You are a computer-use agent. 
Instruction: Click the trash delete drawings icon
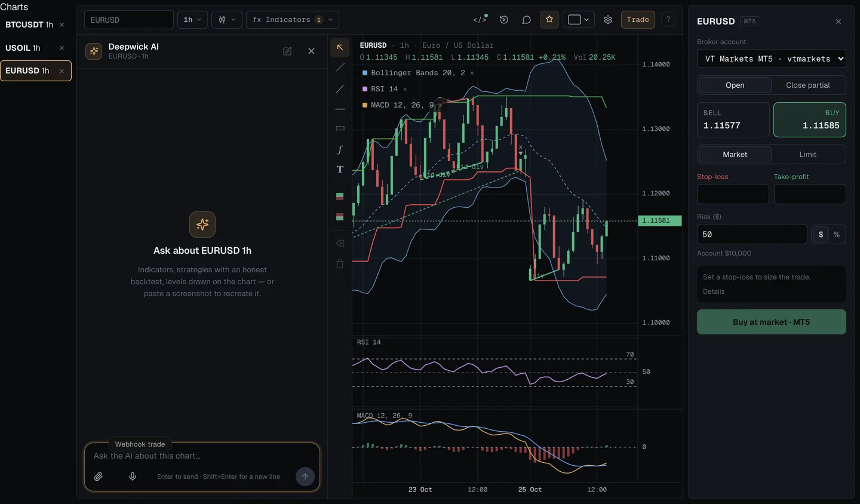(x=340, y=264)
